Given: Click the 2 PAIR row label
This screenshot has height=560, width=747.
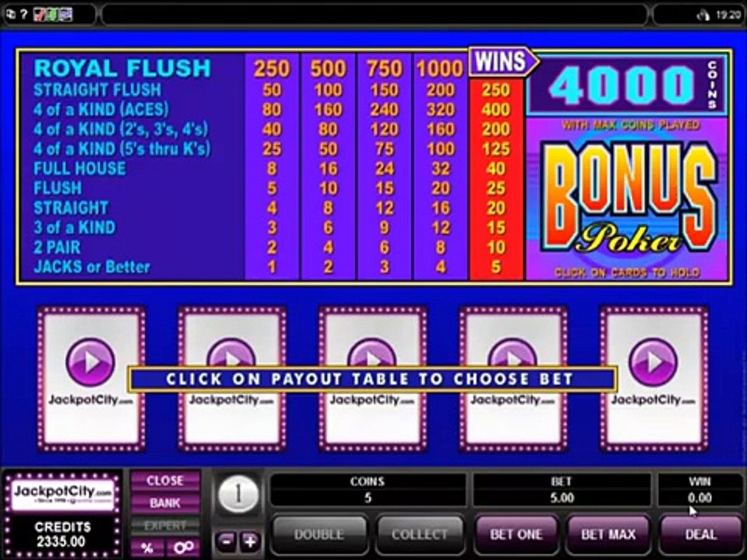Looking at the screenshot, I should pos(57,247).
